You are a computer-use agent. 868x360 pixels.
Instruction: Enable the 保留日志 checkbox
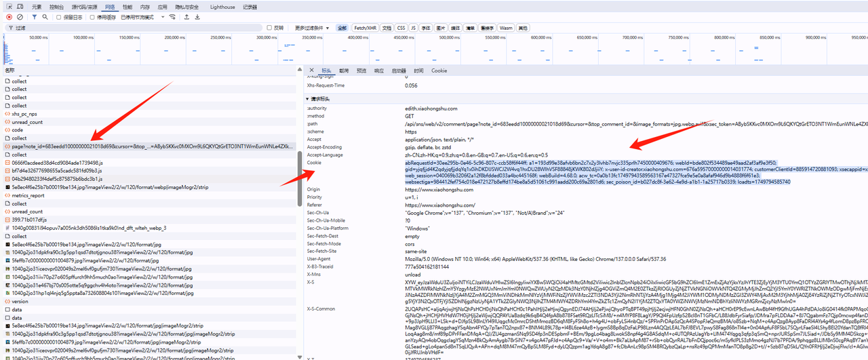58,17
